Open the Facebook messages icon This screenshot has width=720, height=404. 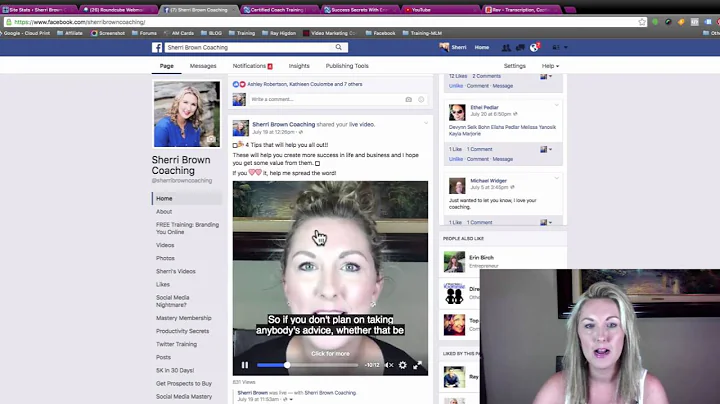click(x=520, y=47)
